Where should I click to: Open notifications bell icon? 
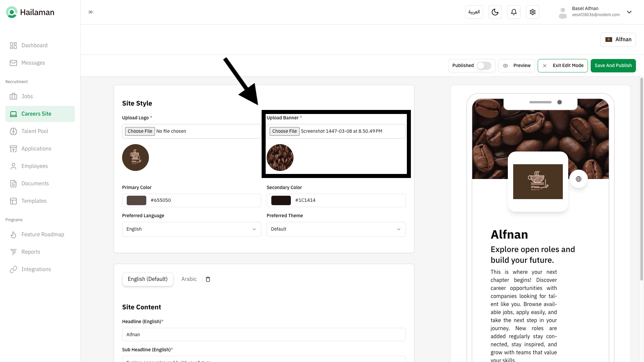pyautogui.click(x=514, y=12)
